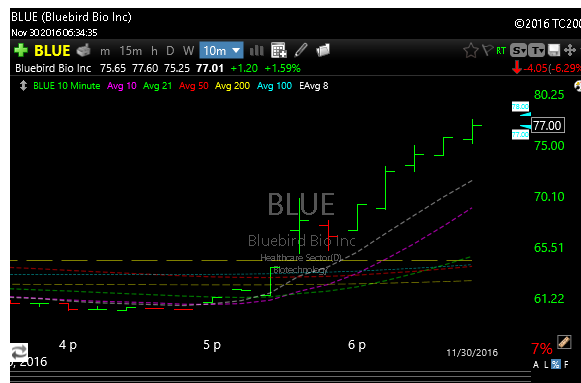Open the bar chart style icon
Screen dimensions: 581x383
point(257,50)
